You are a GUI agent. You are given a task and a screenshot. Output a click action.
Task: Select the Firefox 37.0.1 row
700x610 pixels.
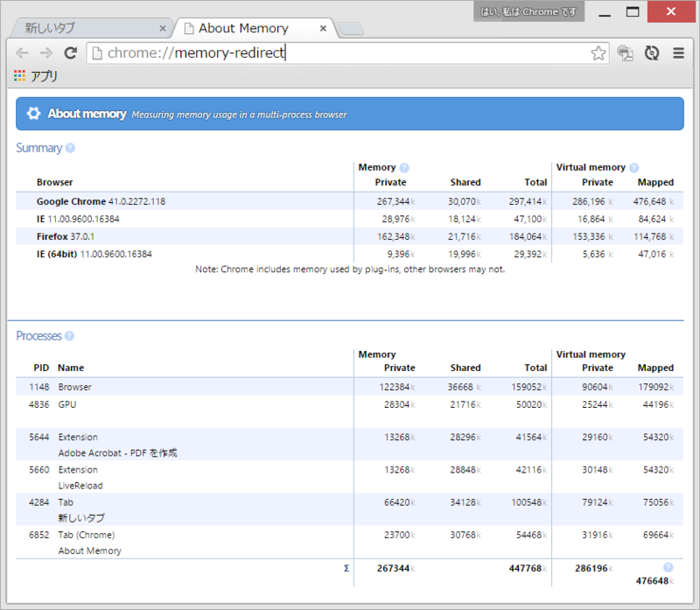(349, 236)
